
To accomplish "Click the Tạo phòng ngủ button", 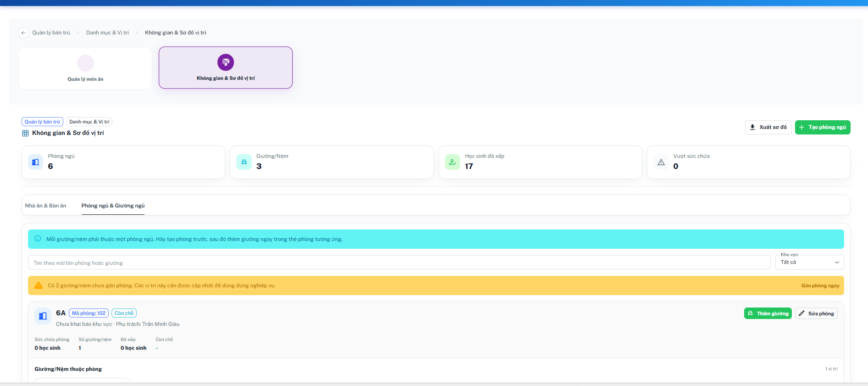I will (823, 127).
